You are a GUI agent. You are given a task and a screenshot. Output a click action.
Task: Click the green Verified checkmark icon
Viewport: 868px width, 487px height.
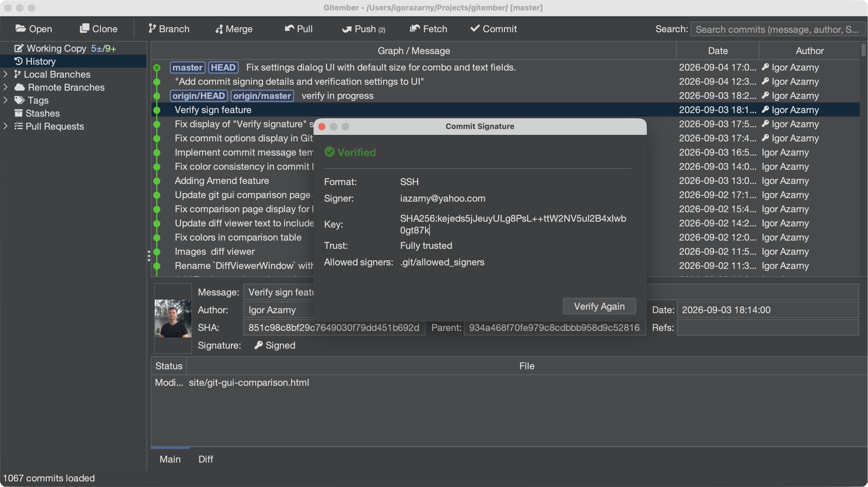[329, 152]
